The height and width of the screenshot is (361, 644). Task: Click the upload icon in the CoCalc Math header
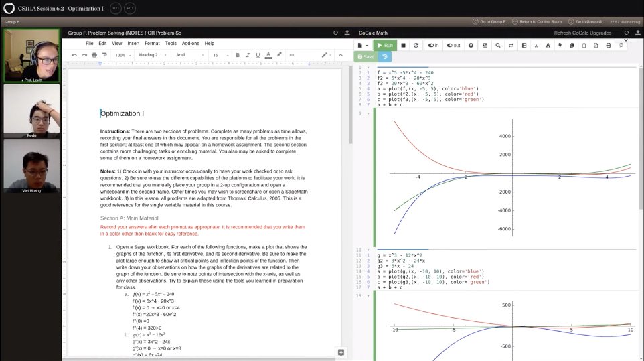638,33
